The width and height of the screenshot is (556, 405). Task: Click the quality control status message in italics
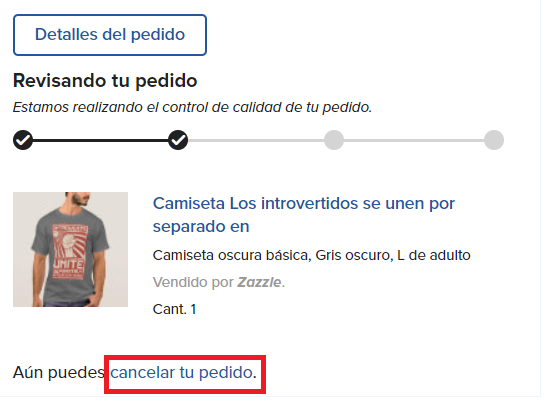pos(193,107)
